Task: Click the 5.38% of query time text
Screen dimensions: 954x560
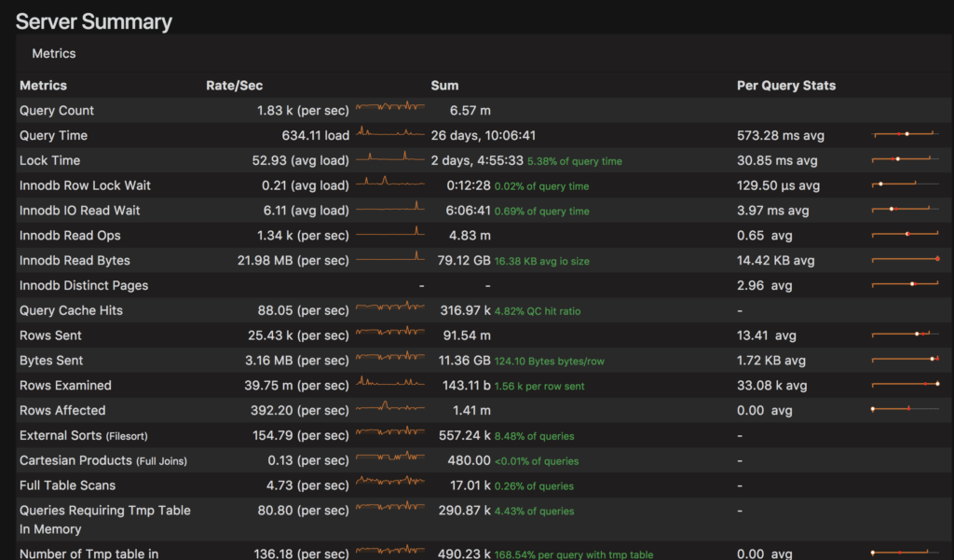Action: tap(574, 161)
